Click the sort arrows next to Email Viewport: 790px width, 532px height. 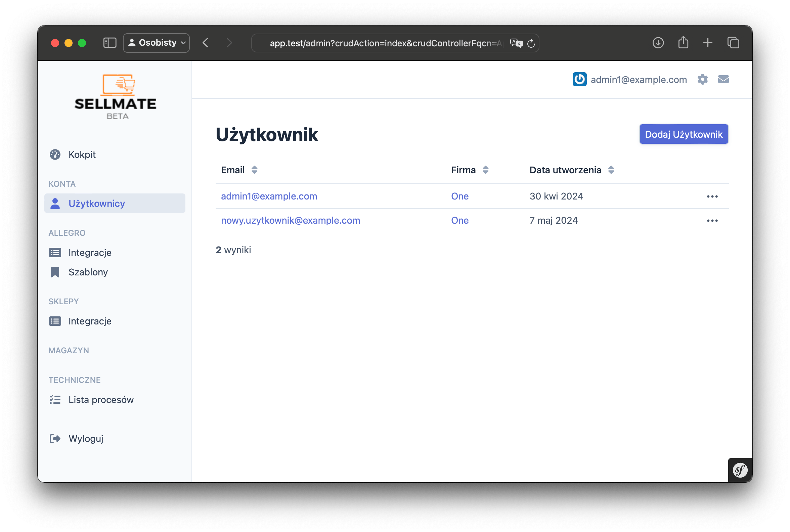254,170
